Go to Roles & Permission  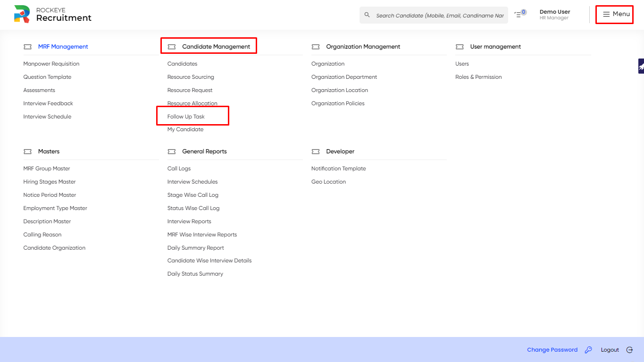[x=478, y=77]
